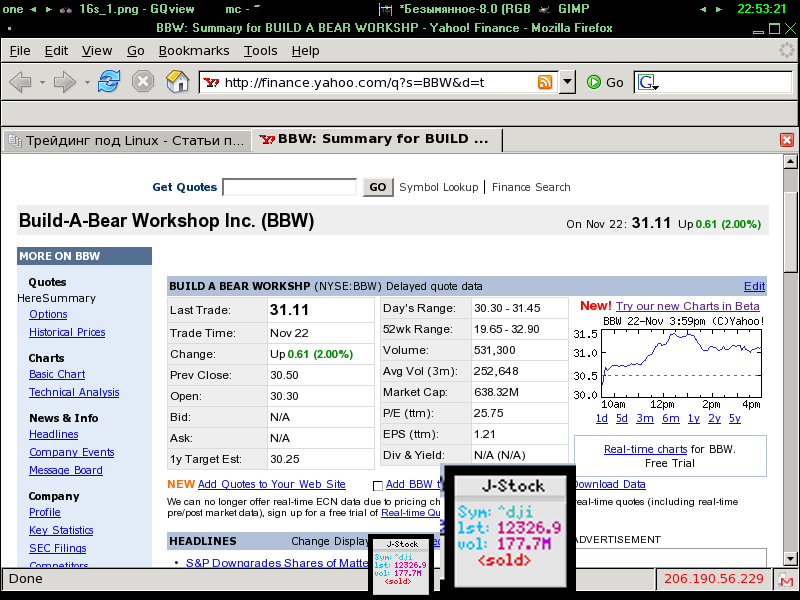Open the Help menu
This screenshot has width=800, height=600.
(x=306, y=51)
